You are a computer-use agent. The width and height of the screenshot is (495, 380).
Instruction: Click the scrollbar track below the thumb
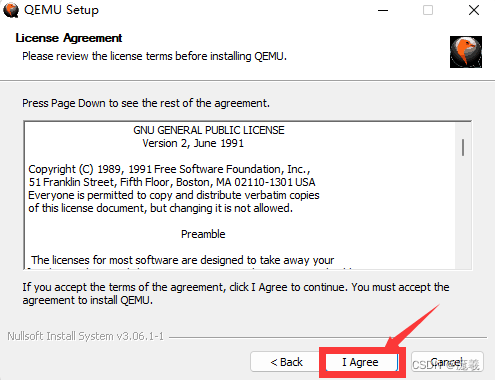pos(463,212)
